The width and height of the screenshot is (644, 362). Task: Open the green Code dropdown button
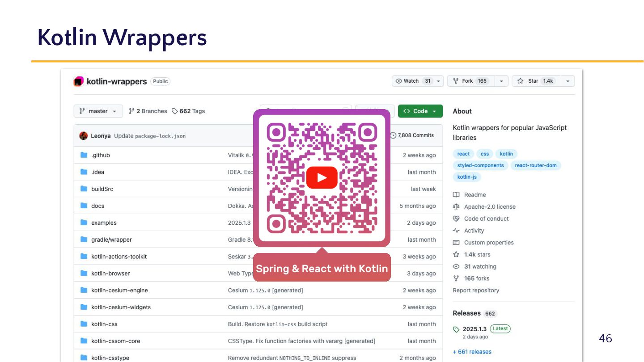[x=420, y=111]
